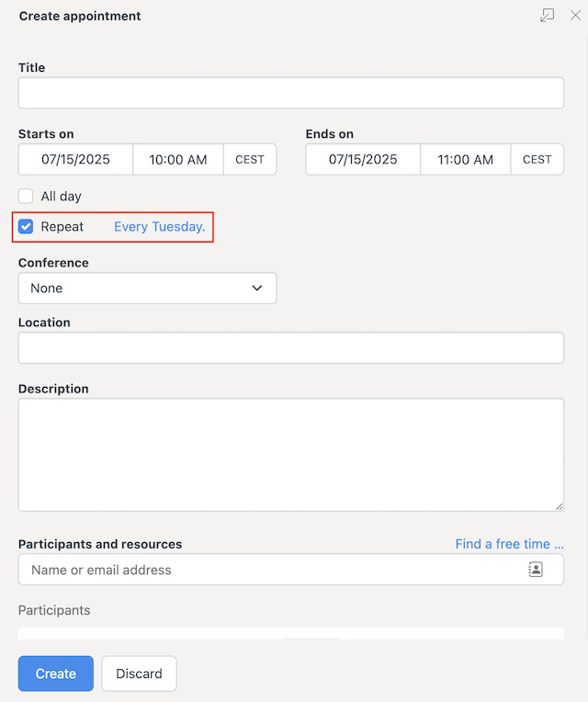Open the address book contact picker icon
The width and height of the screenshot is (588, 702).
[x=536, y=570]
